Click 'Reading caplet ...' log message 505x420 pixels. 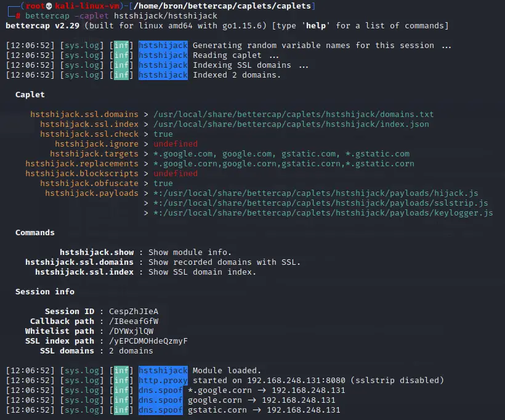(x=236, y=55)
